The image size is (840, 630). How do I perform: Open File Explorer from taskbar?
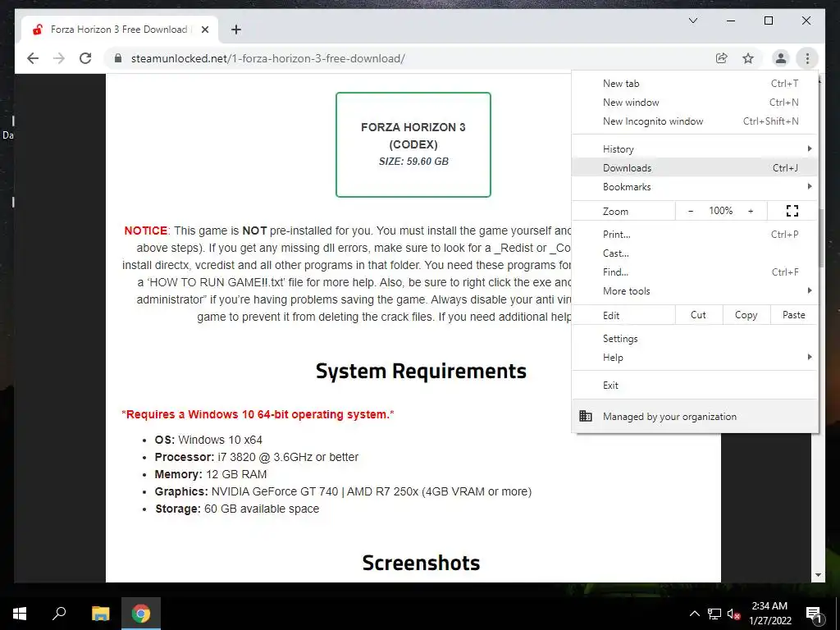point(100,614)
